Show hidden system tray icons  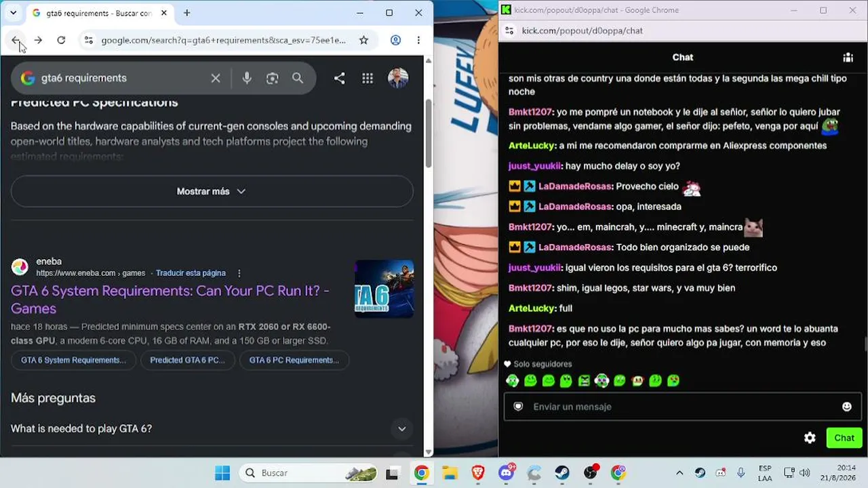coord(679,473)
